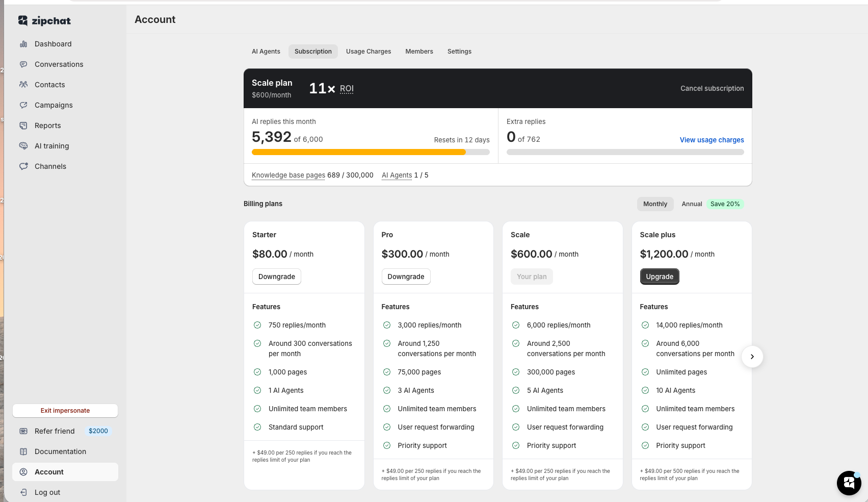The image size is (868, 502).
Task: Open Dashboard via its bar chart icon
Action: coord(23,44)
